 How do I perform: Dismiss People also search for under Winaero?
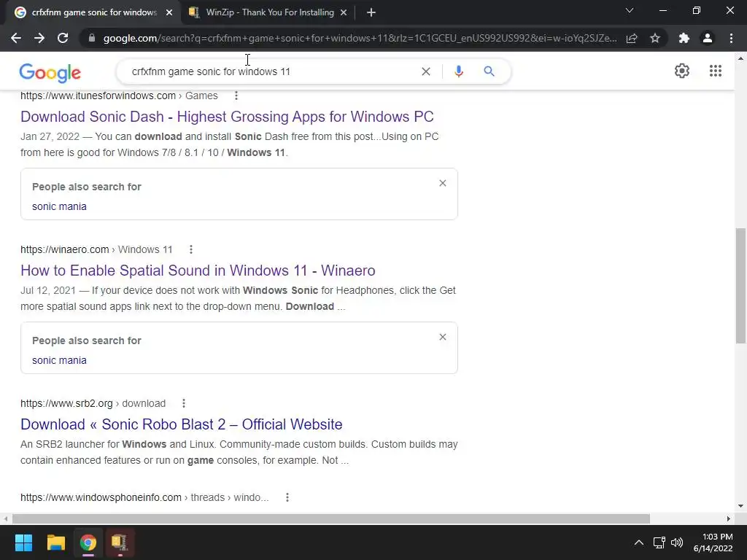pyautogui.click(x=443, y=337)
